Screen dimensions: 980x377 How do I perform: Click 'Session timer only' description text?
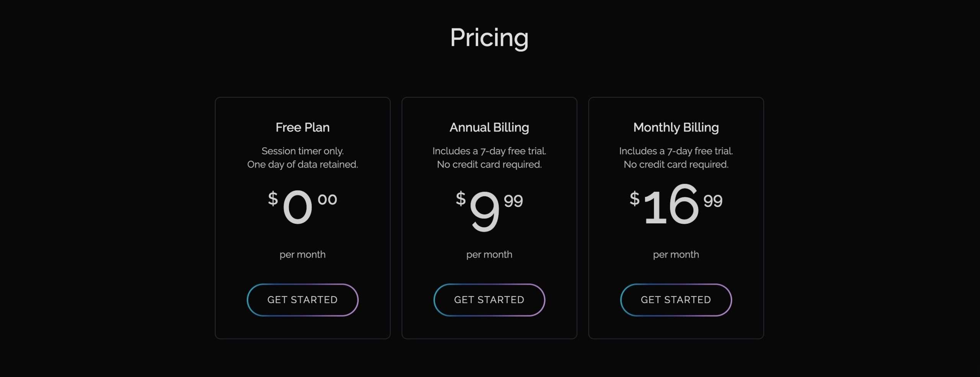coord(302,151)
